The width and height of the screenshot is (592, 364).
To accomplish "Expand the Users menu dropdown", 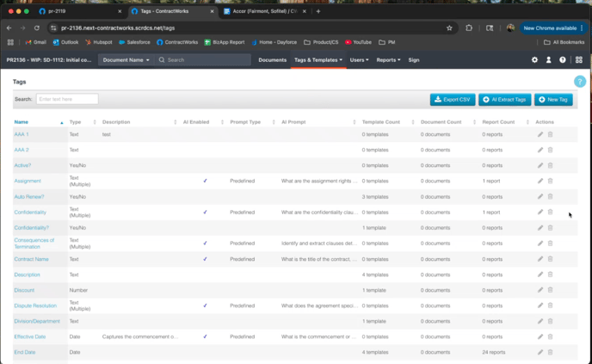I will coord(359,60).
